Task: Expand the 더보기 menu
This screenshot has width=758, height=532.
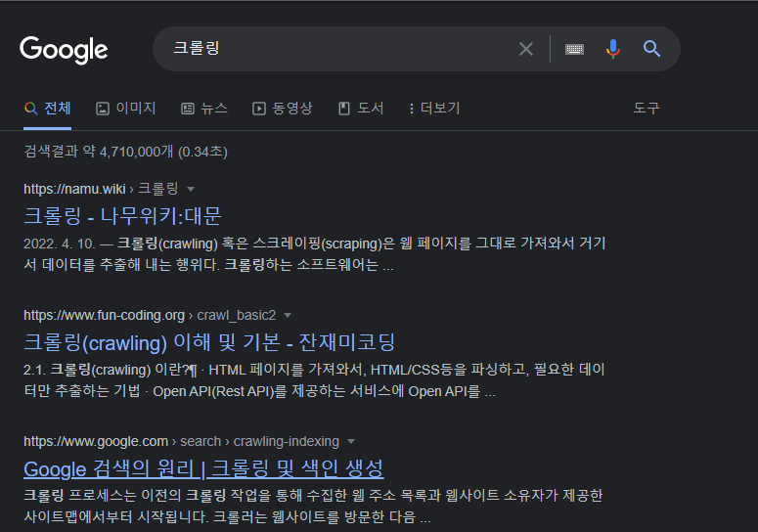Action: coord(434,109)
